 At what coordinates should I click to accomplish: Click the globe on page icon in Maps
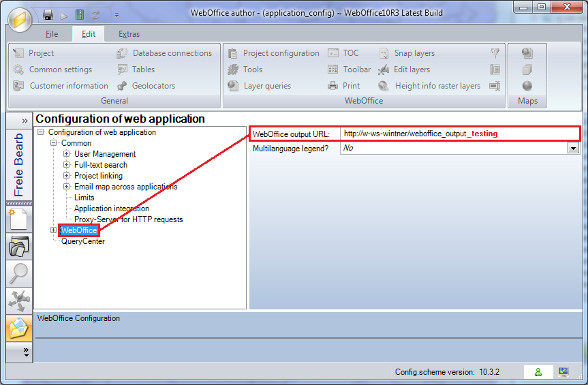coord(527,53)
